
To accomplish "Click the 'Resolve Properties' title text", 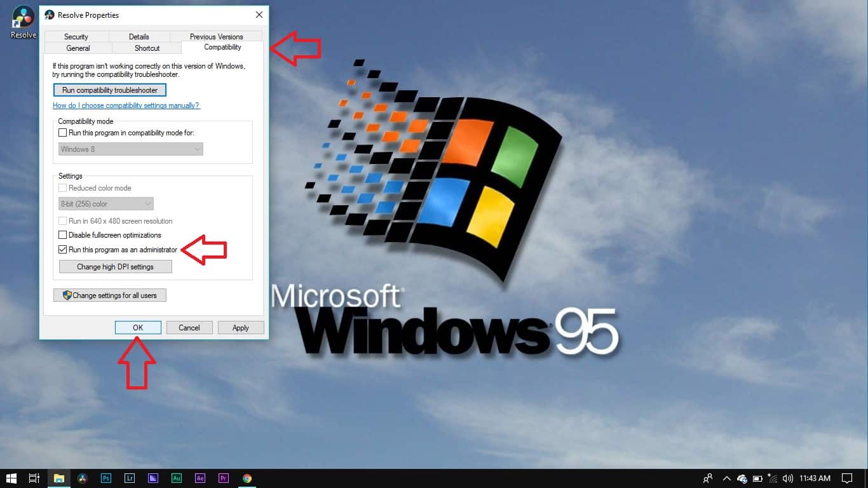I will [88, 15].
